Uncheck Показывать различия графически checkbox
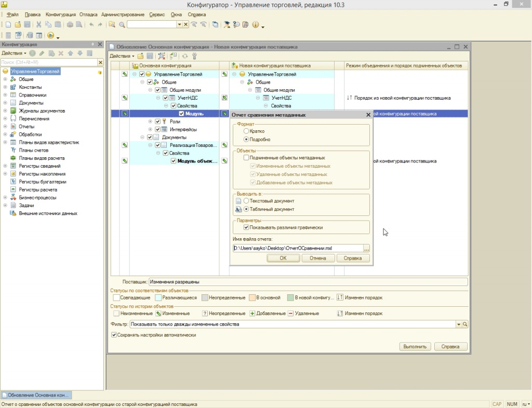This screenshot has height=408, width=532. 246,227
